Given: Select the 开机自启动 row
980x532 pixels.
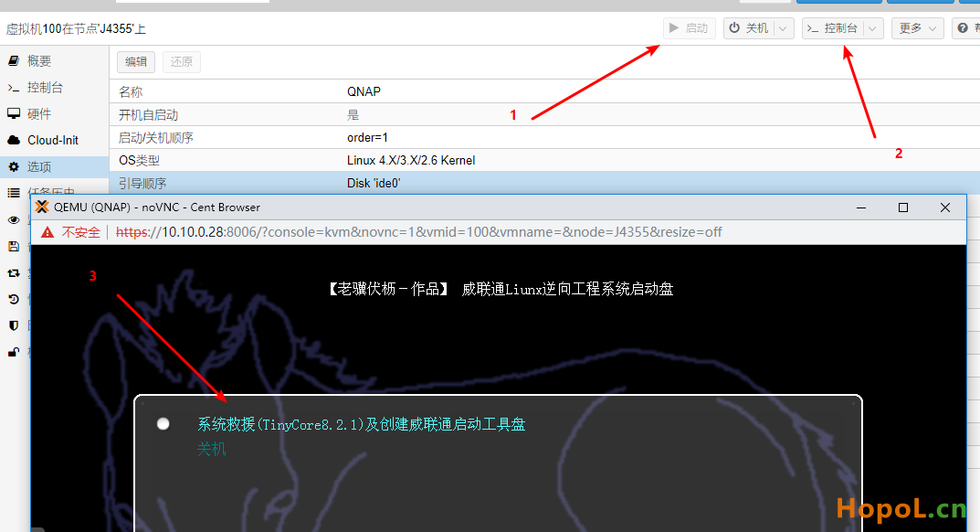Looking at the screenshot, I should coord(544,114).
